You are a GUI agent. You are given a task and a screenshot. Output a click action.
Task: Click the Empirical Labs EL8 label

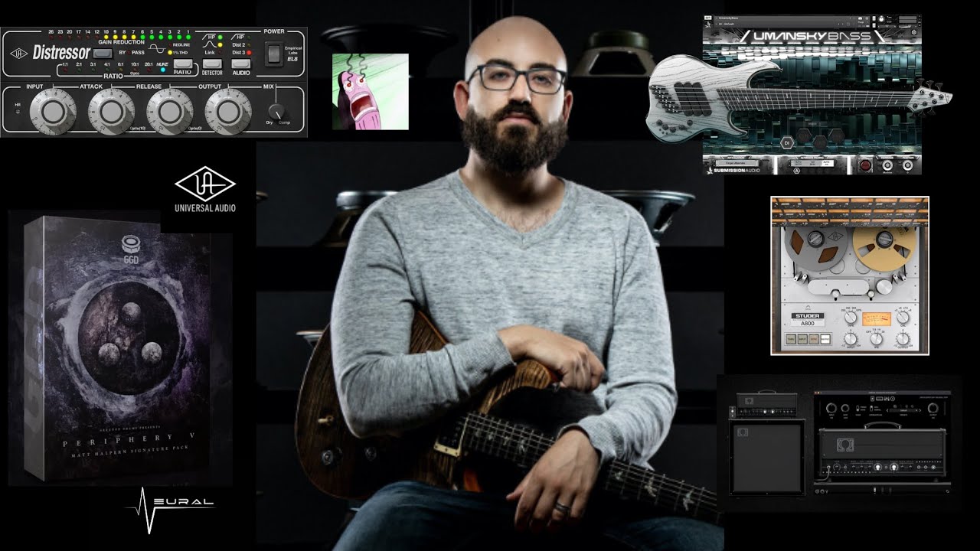(x=294, y=52)
